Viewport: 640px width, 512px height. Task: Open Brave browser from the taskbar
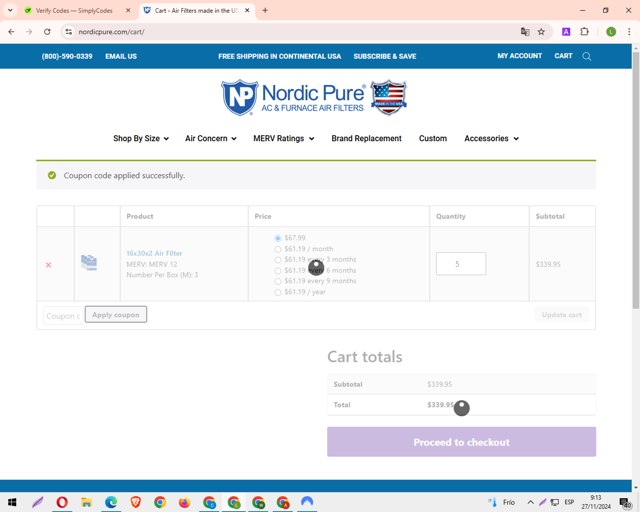point(136,502)
